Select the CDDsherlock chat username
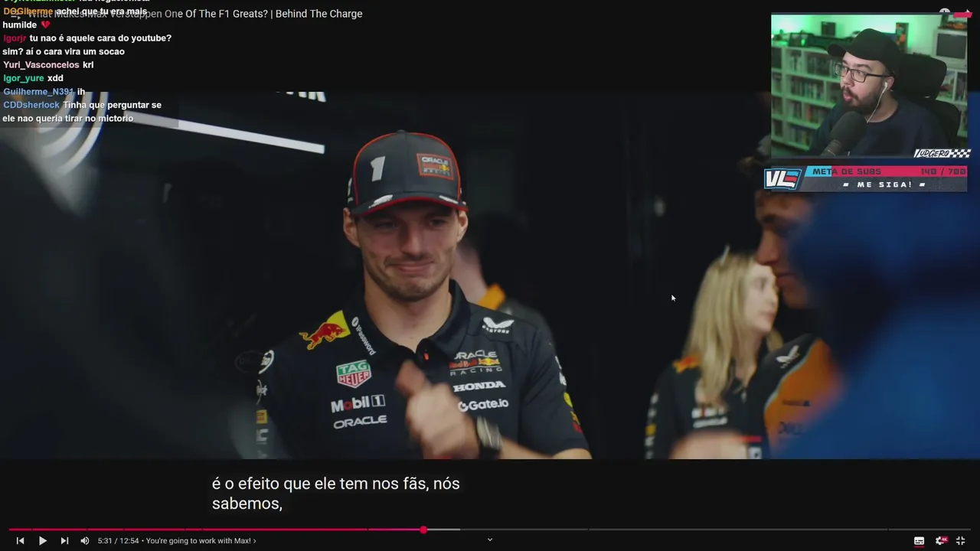Image resolution: width=980 pixels, height=551 pixels. [31, 105]
